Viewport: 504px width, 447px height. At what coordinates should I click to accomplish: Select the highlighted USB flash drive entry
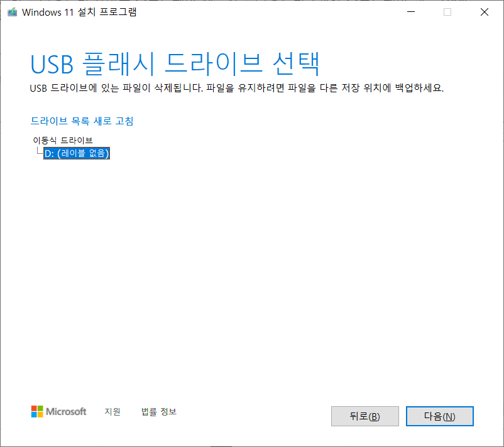76,153
